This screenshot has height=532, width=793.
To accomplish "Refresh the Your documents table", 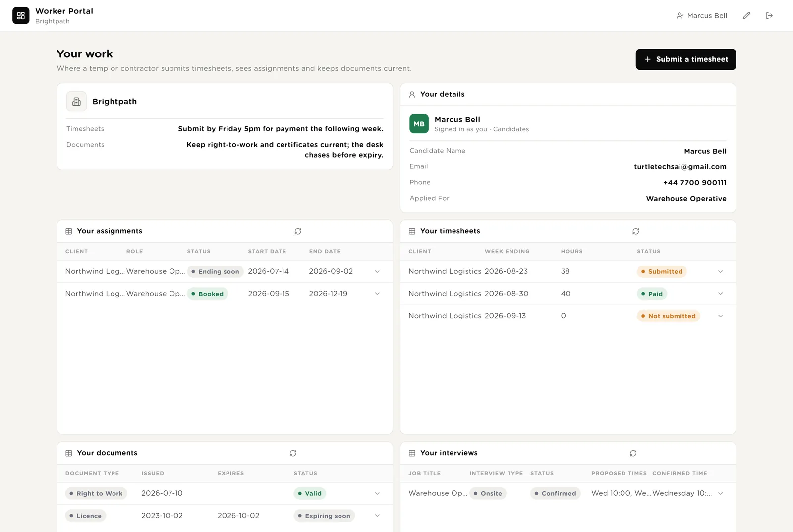I will click(x=293, y=453).
